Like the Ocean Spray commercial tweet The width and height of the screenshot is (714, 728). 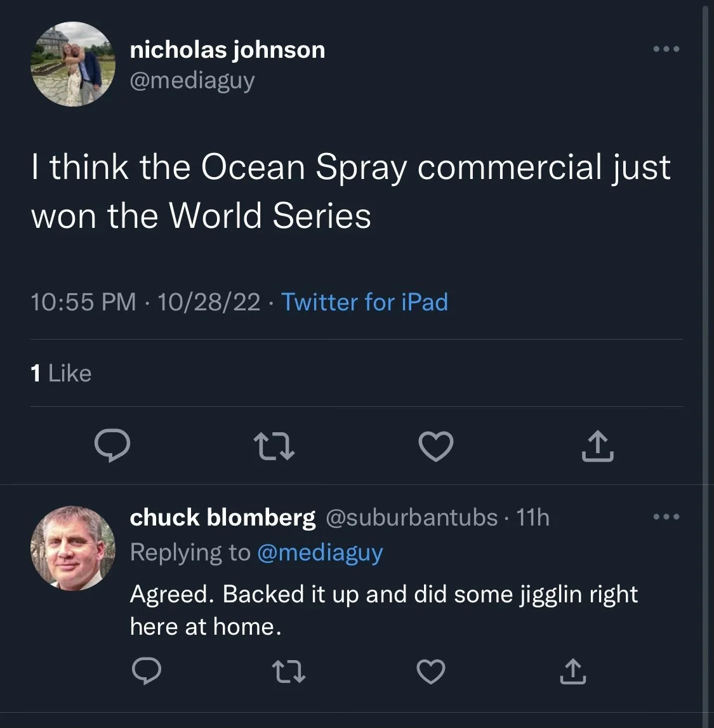click(x=437, y=446)
